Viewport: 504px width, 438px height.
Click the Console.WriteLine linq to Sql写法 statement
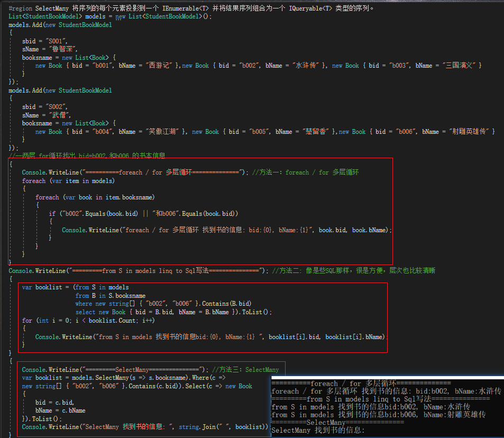coord(138,271)
